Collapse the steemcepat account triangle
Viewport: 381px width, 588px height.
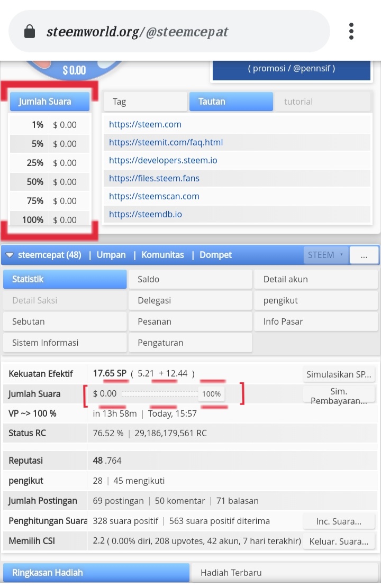10,255
